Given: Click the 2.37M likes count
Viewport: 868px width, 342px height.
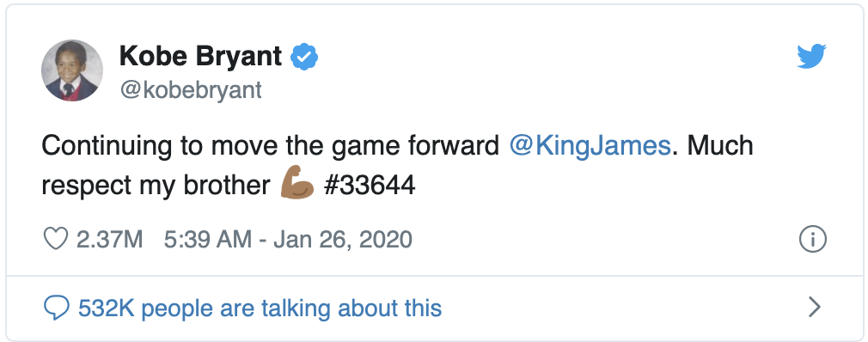Looking at the screenshot, I should 110,240.
